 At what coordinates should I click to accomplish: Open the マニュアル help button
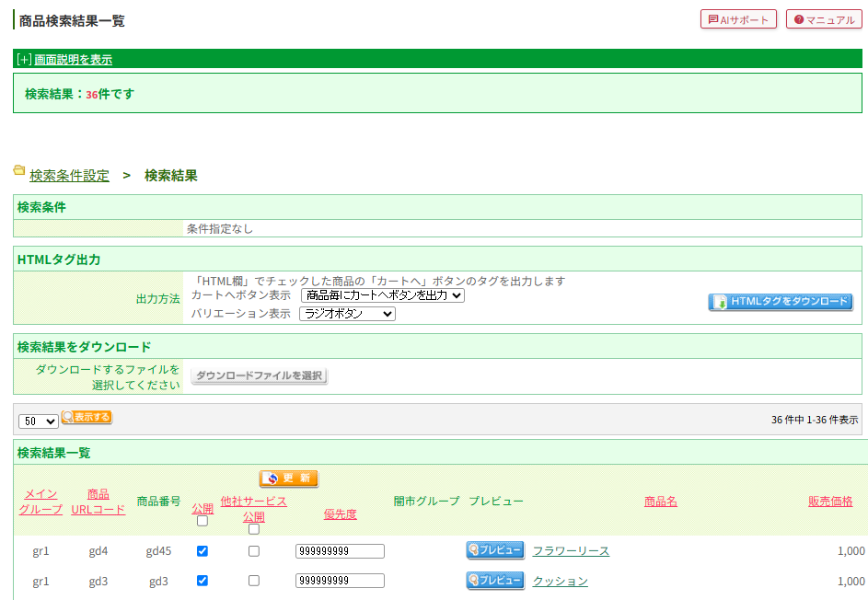pyautogui.click(x=824, y=19)
